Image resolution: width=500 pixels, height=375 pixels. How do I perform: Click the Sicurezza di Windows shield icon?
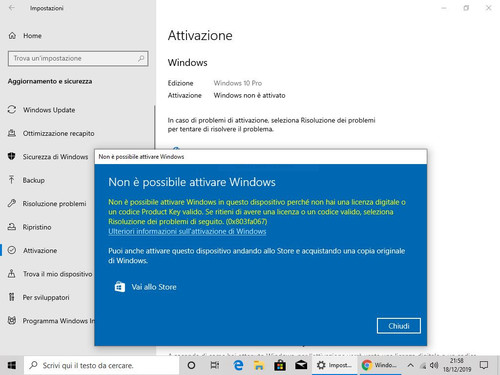12,156
